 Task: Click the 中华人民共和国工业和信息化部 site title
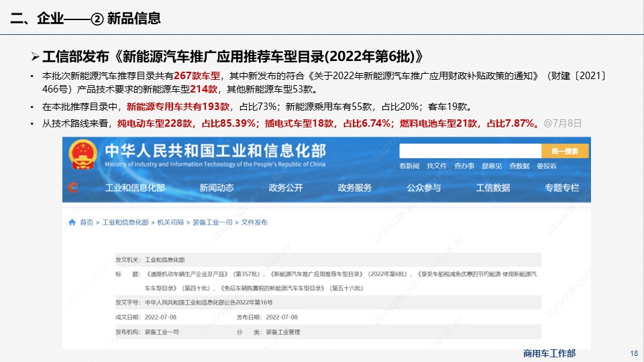(215, 151)
